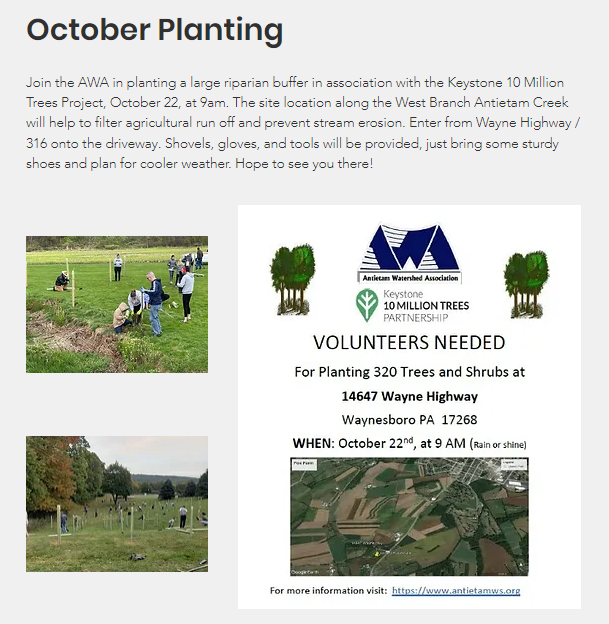
Task: Click the Planting 320 Trees and Shrubs line
Action: (409, 372)
